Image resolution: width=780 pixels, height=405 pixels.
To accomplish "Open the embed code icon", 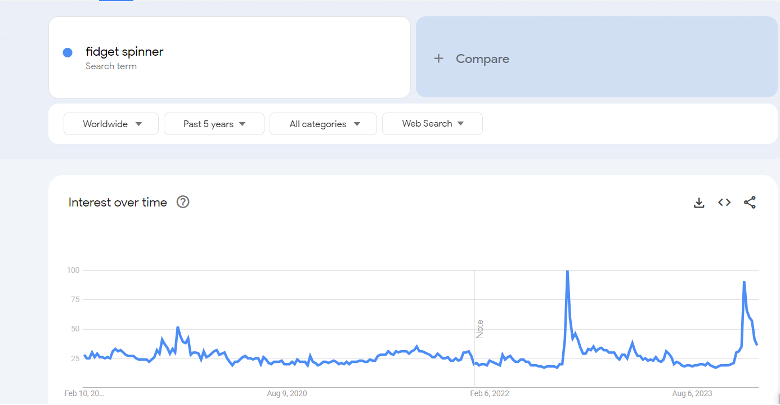I will (x=724, y=202).
